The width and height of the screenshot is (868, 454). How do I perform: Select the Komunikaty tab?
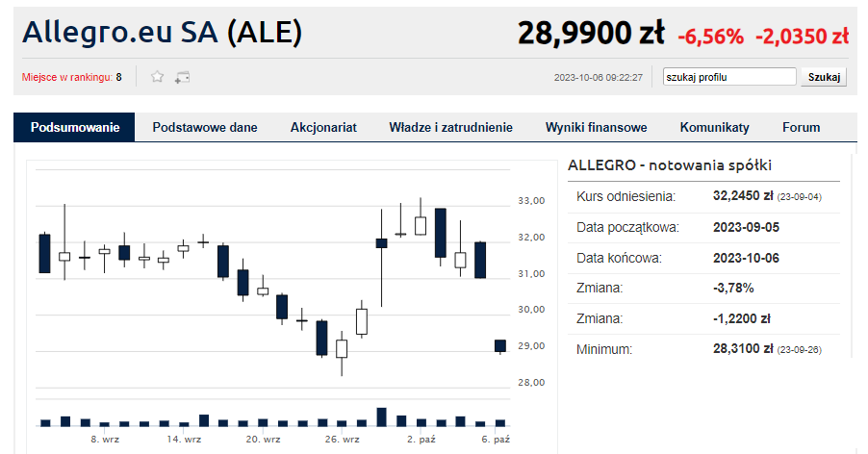coord(714,127)
